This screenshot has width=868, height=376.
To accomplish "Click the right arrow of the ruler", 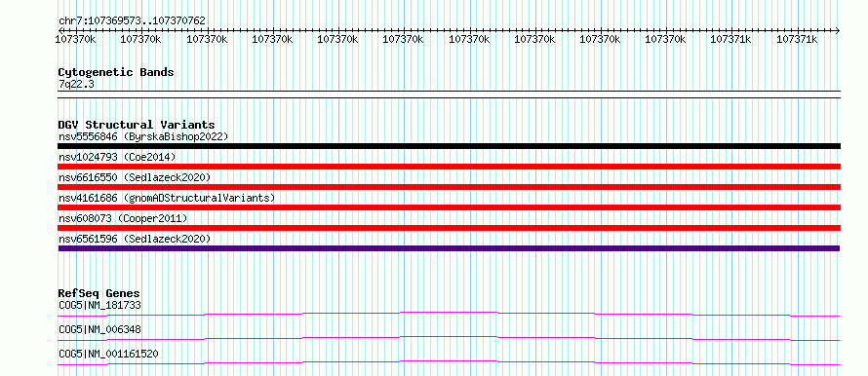I will pos(838,30).
